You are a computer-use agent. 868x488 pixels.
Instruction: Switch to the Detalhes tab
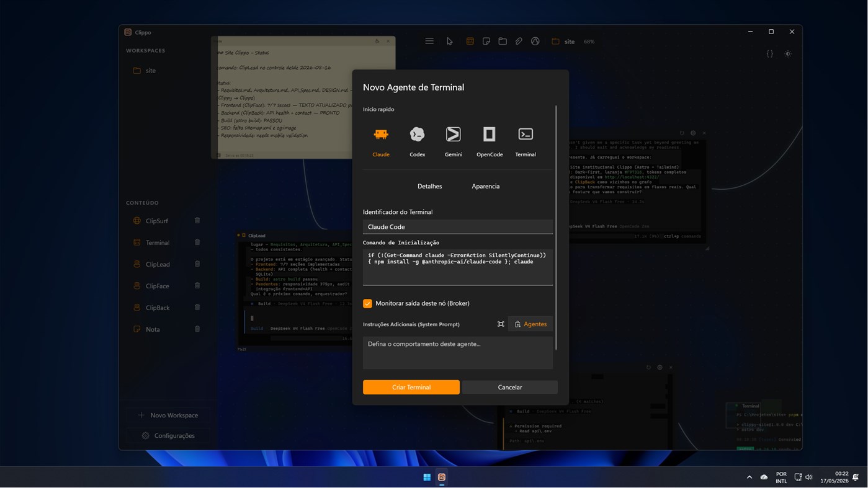click(429, 186)
